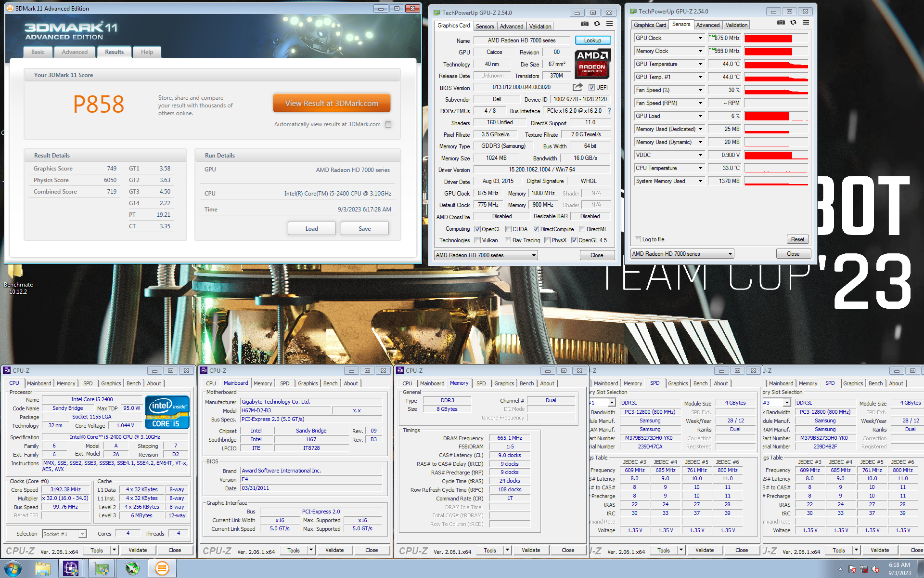
Task: Click the GPU-Z Lookup button
Action: coord(592,40)
